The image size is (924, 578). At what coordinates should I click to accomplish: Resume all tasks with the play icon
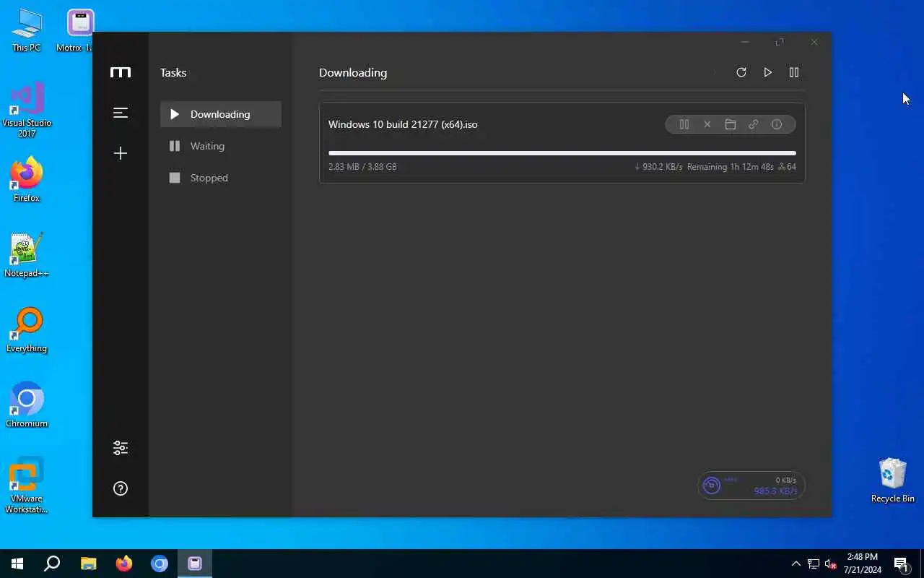767,72
